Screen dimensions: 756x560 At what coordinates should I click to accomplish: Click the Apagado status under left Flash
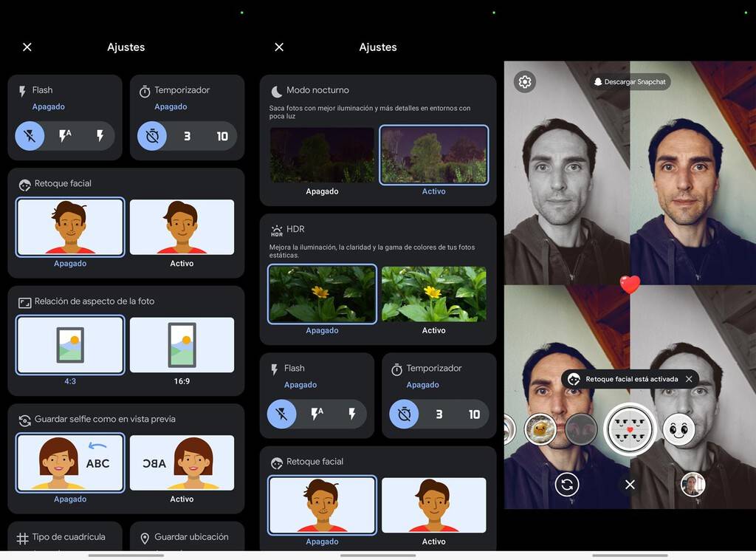click(48, 106)
